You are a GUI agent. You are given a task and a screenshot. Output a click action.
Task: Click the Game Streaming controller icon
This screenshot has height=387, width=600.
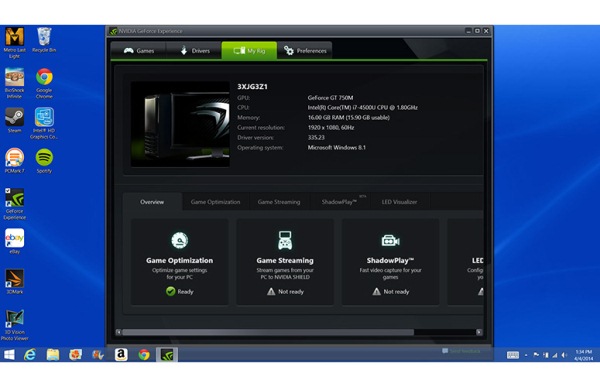285,240
